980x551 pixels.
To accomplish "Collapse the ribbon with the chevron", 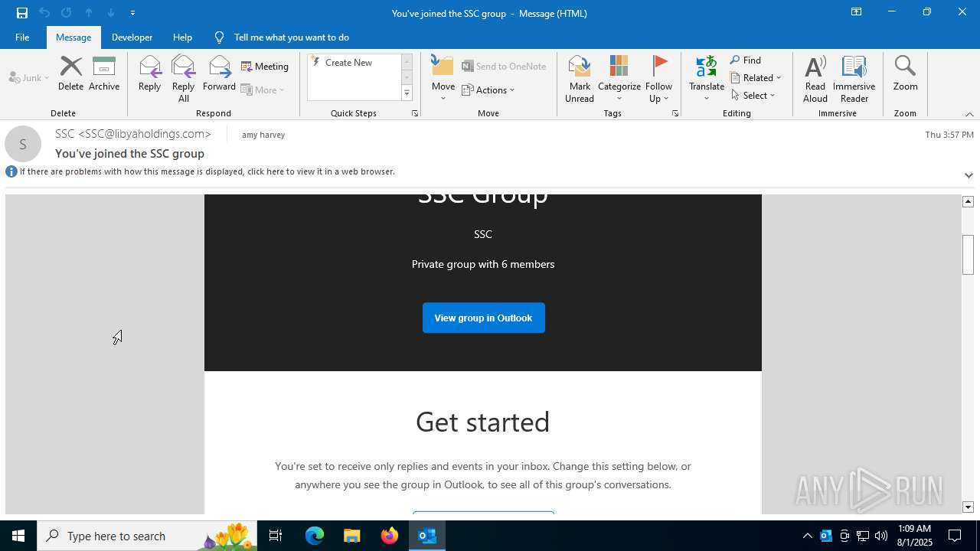I will 969,114.
